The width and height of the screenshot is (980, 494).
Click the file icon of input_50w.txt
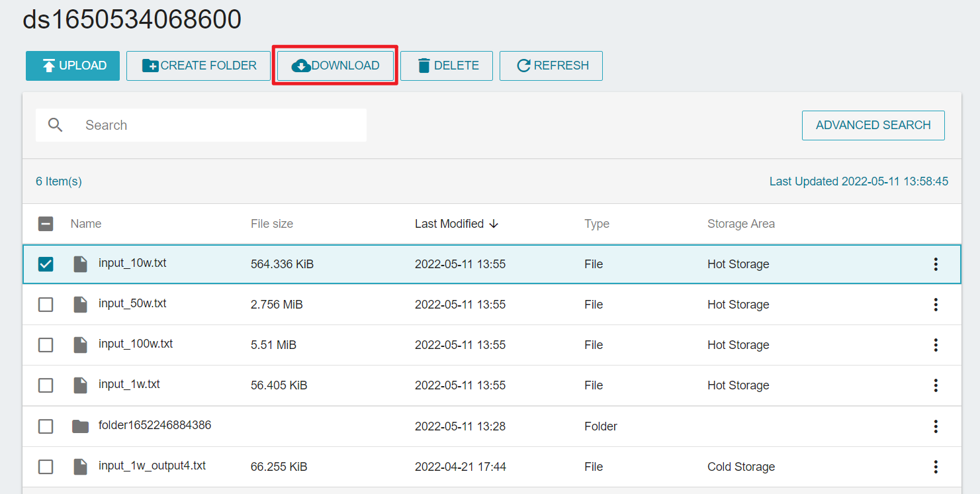80,305
